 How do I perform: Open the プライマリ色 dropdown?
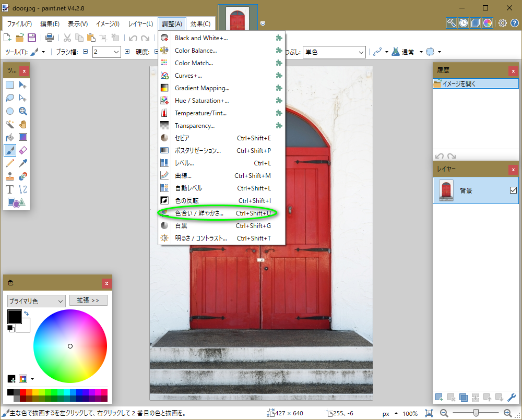[36, 301]
